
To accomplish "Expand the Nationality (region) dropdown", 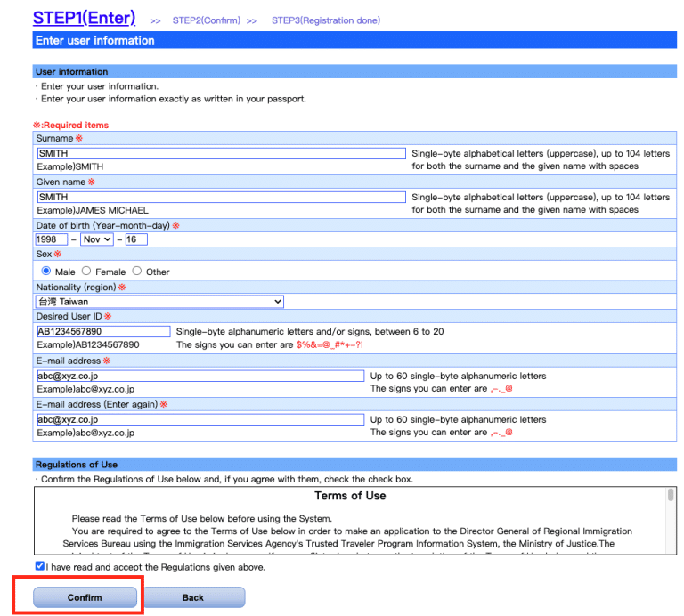I will pyautogui.click(x=159, y=302).
